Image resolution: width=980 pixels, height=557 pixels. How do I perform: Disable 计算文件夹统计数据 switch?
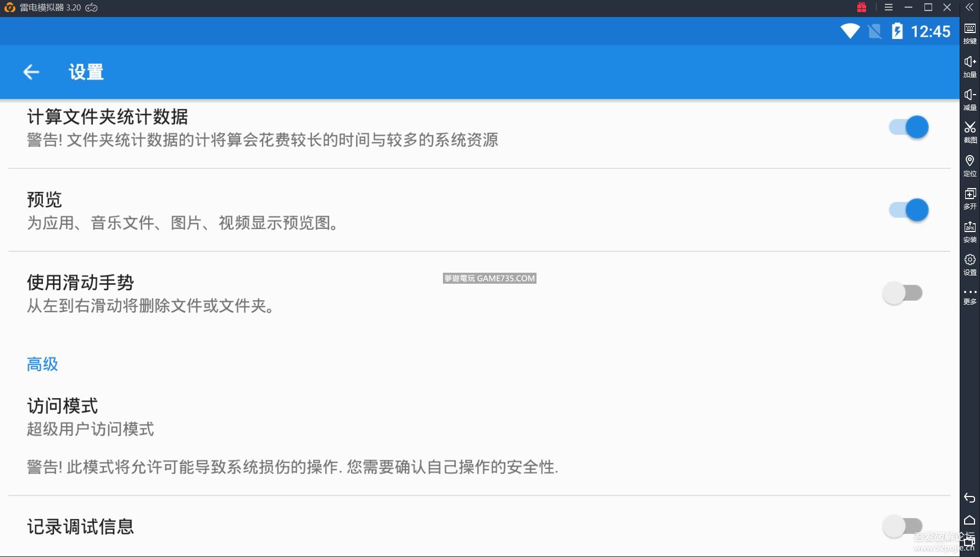click(909, 127)
